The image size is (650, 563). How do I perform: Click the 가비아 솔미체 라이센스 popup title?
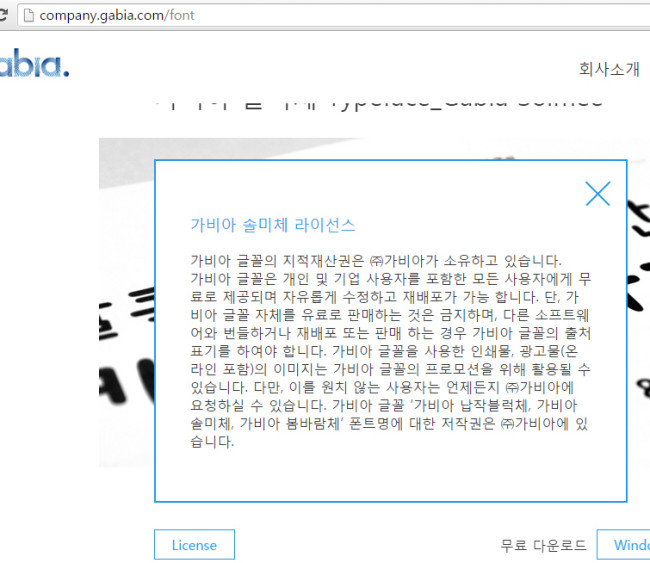point(272,225)
